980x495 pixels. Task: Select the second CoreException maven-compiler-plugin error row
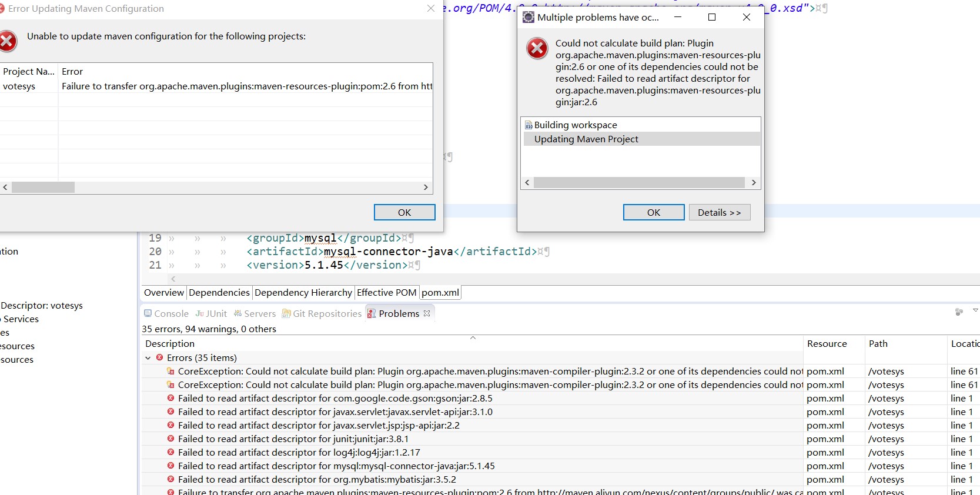[x=561, y=384]
